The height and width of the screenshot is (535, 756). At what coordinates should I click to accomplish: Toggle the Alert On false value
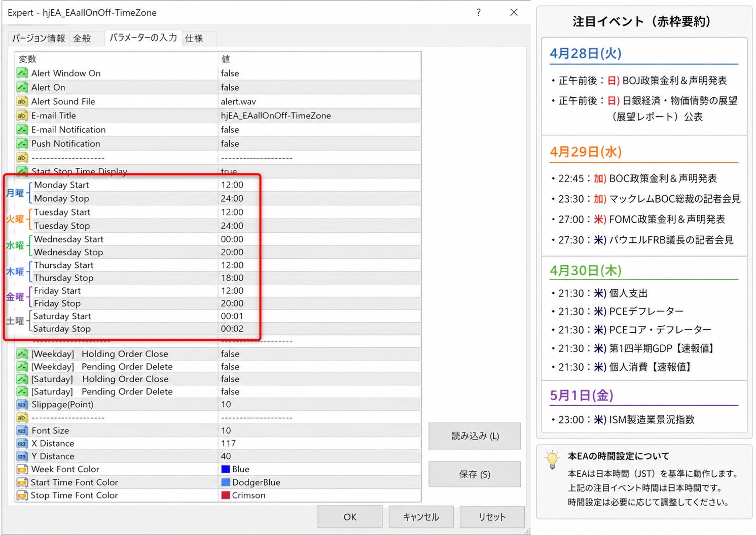point(230,88)
